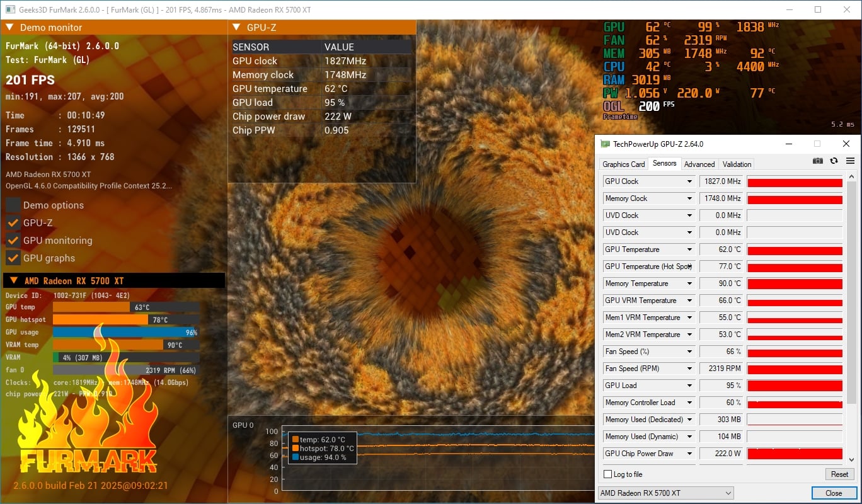Click the GPU hotspot bar in FurMark
The height and width of the screenshot is (504, 862).
click(126, 319)
